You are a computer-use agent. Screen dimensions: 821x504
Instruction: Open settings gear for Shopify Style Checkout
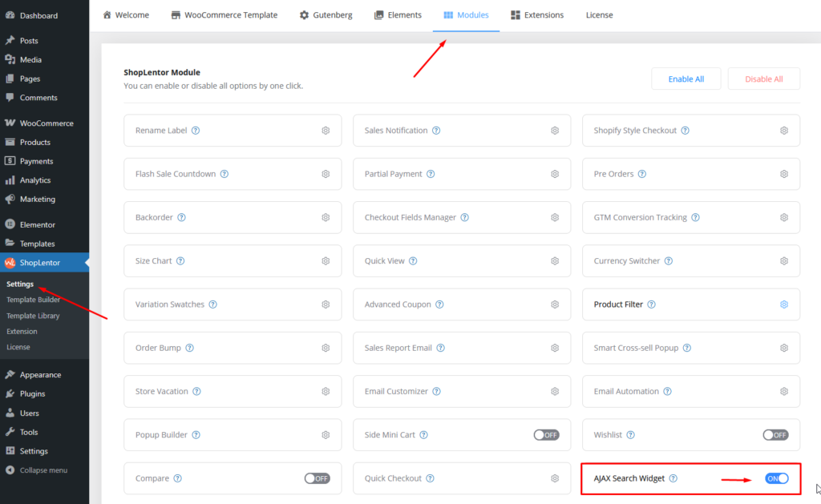pyautogui.click(x=784, y=131)
